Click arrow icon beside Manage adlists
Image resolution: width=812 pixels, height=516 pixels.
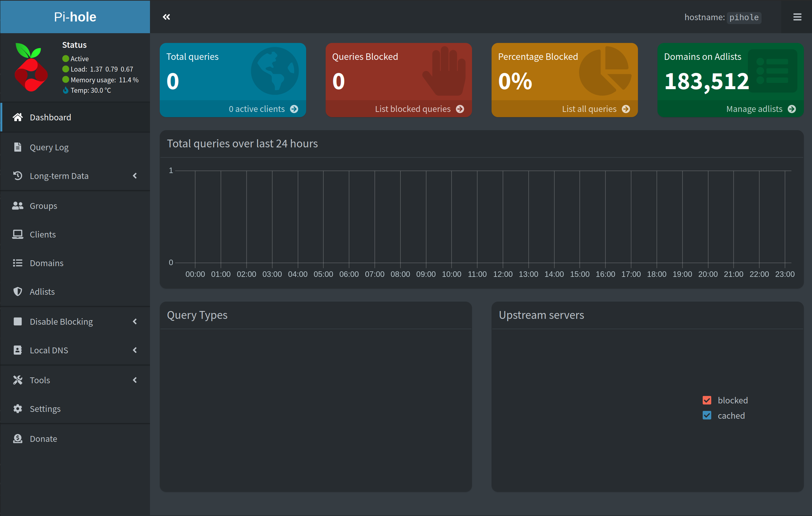coord(792,109)
